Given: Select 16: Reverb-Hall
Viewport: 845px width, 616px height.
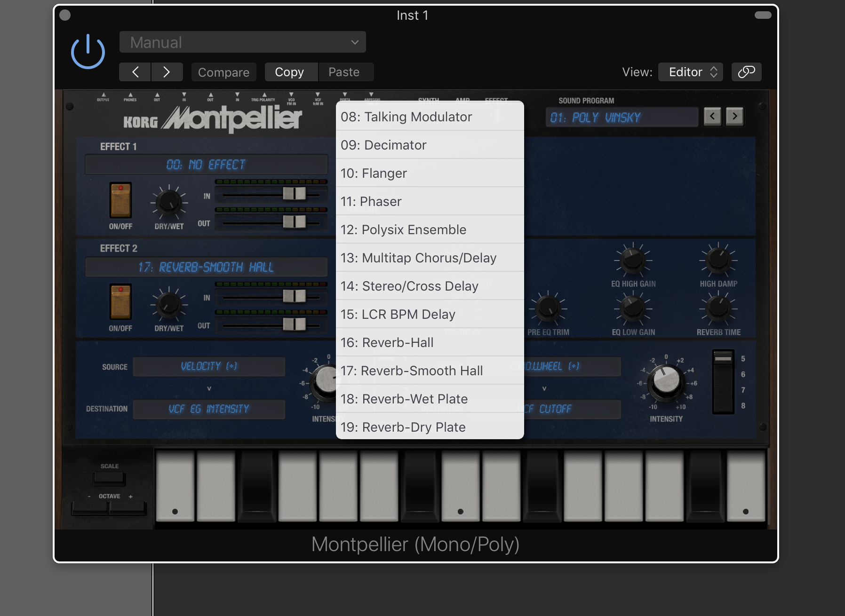Looking at the screenshot, I should click(x=430, y=342).
